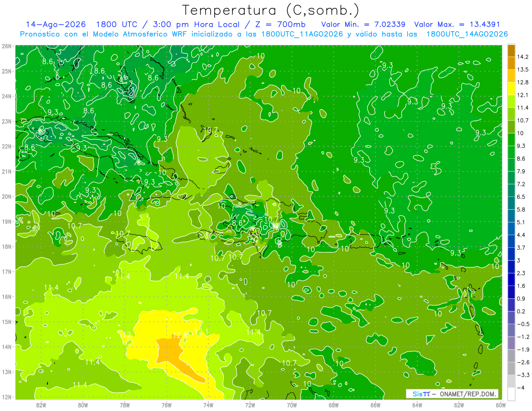Click the "-0.5" value on the color scale
The width and height of the screenshot is (532, 411).
(523, 324)
